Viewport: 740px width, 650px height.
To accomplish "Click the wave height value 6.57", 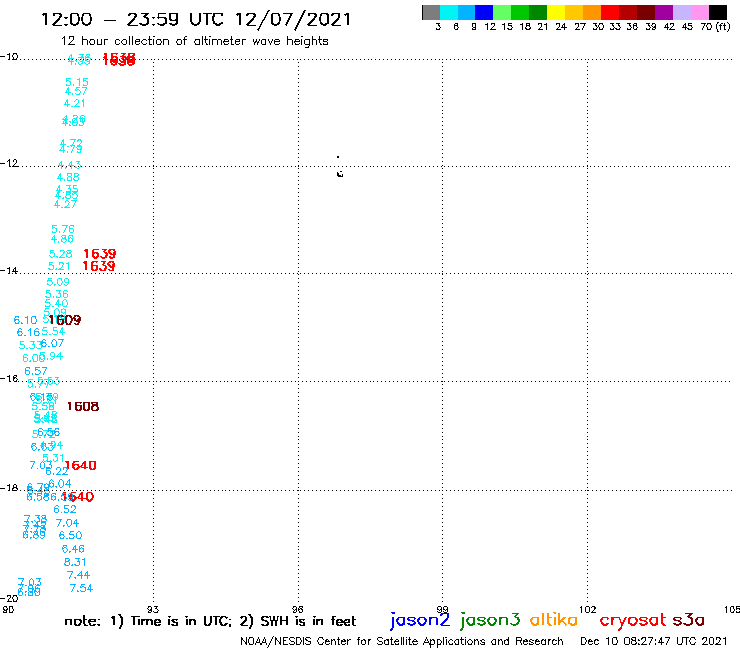I will [36, 371].
